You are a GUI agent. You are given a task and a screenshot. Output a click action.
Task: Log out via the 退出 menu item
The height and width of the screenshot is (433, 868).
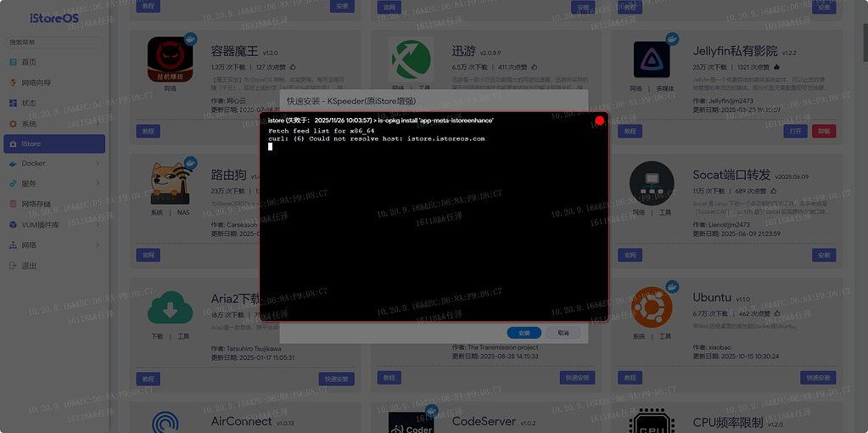tap(54, 266)
